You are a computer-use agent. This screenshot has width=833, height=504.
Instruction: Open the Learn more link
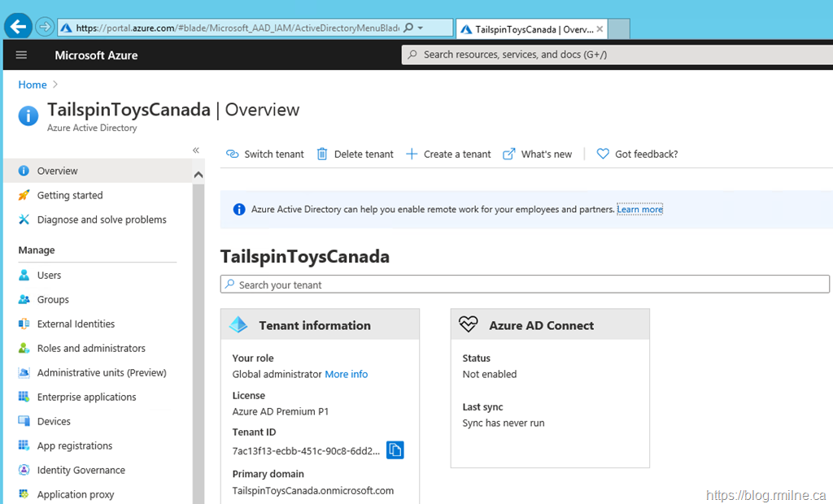639,210
